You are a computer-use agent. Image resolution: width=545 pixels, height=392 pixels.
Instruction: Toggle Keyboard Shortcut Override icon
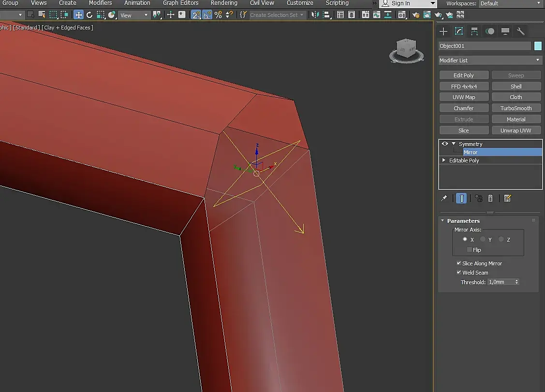tap(182, 15)
